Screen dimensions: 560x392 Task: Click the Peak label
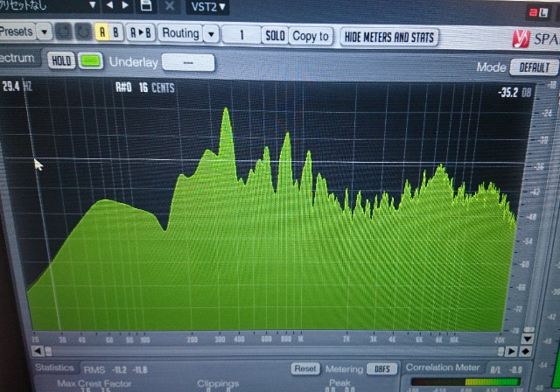(339, 383)
